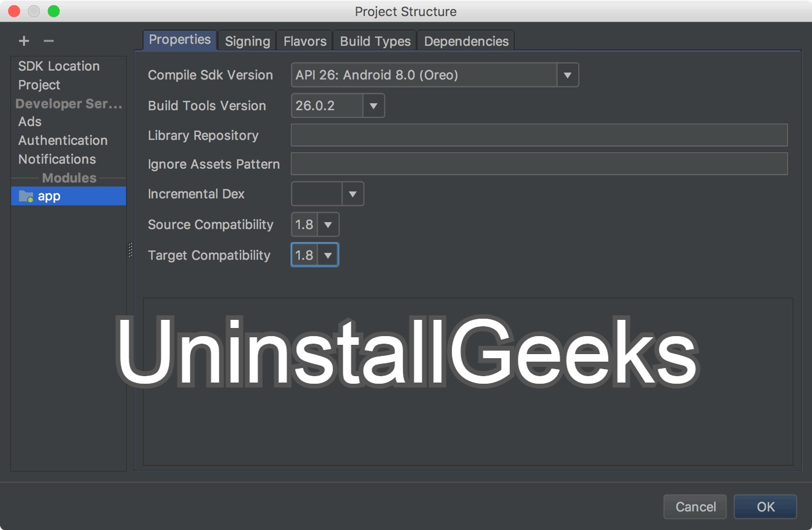Click the Source Compatibility 1.8 value
Viewport: 812px width, 530px height.
[304, 225]
